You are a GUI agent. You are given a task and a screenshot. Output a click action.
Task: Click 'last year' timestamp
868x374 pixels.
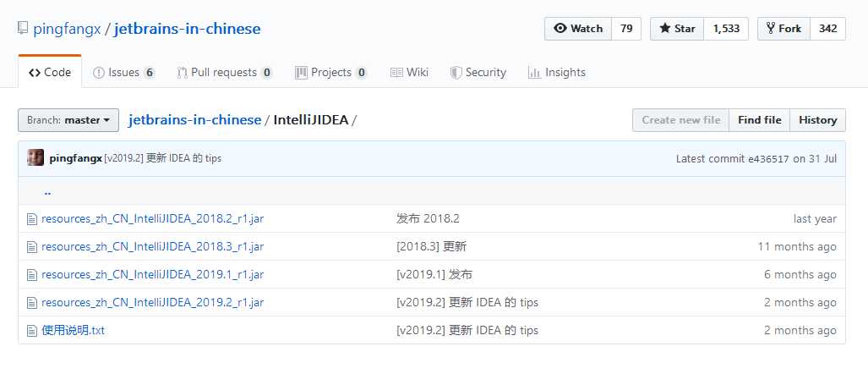[815, 219]
